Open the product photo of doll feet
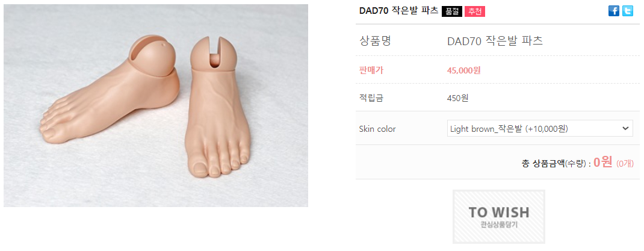The height and width of the screenshot is (251, 644). click(156, 105)
